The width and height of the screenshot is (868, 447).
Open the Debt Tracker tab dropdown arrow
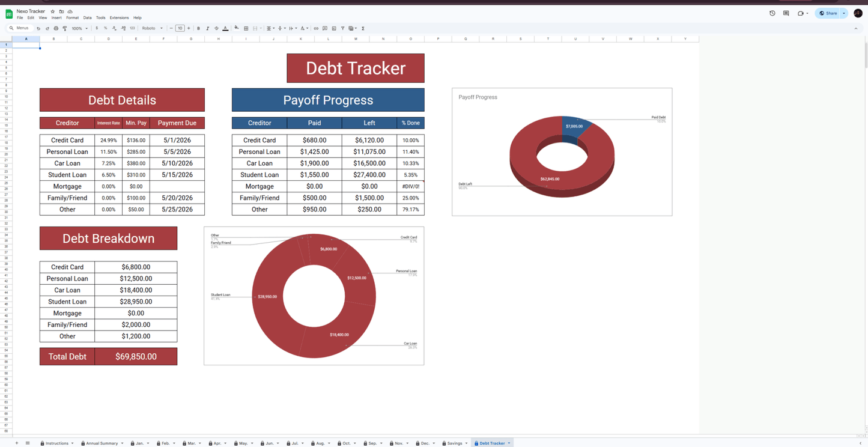509,443
